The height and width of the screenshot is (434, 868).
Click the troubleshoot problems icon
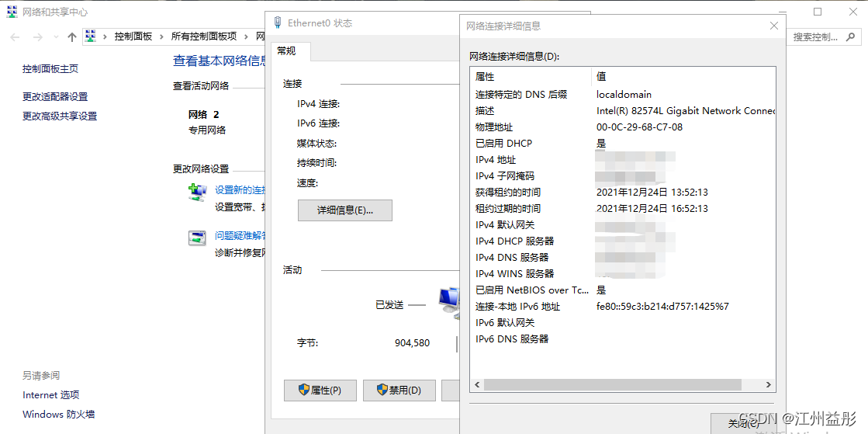[x=197, y=238]
